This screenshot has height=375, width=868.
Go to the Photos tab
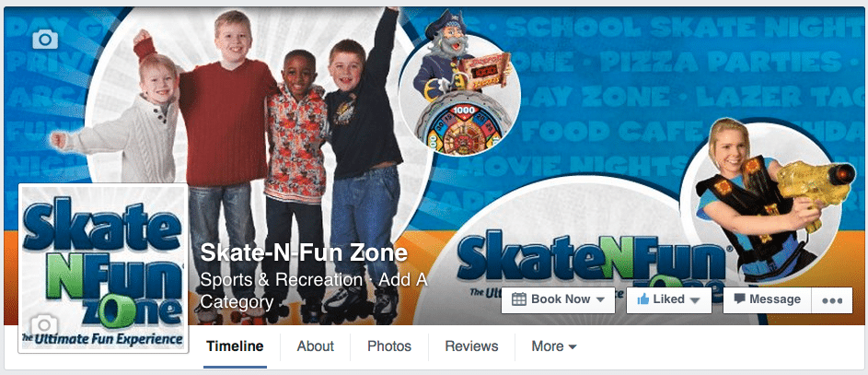coord(389,346)
